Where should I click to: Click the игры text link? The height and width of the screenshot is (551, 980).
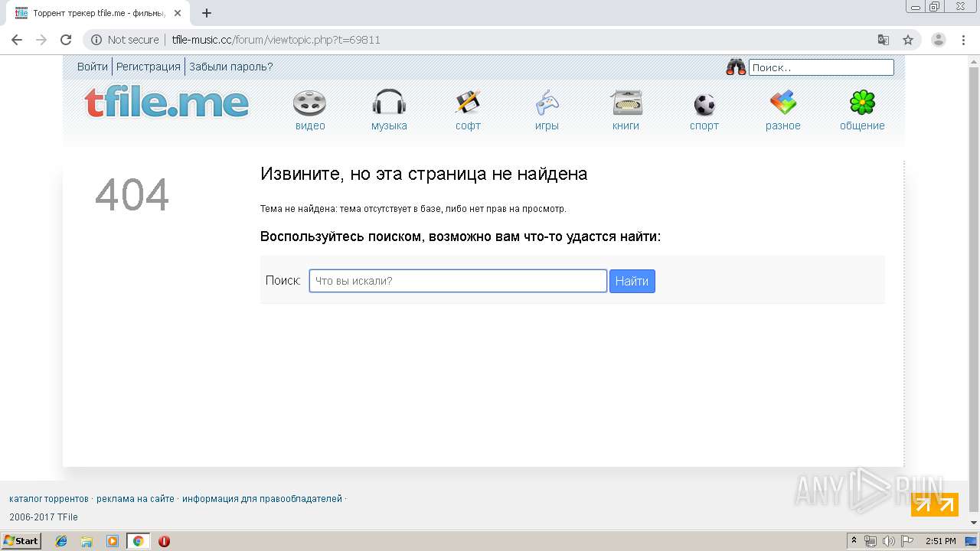(547, 126)
